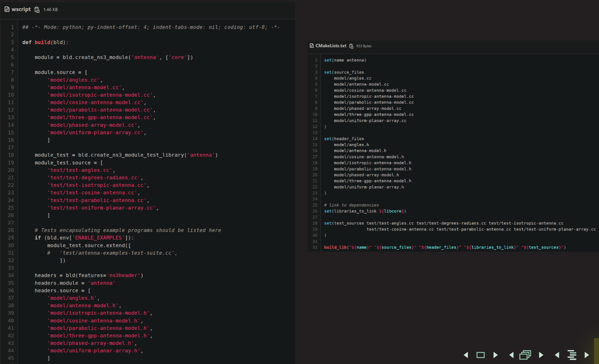599x364 pixels.
Task: Click '# link to dependencies' comment in CMakeLists
Action: 351,205
